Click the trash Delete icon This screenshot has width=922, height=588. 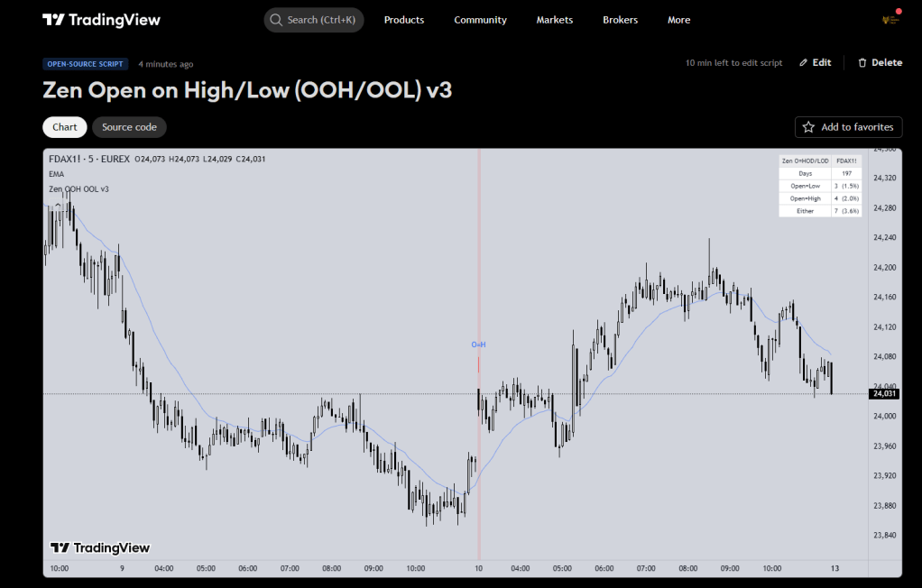click(862, 63)
